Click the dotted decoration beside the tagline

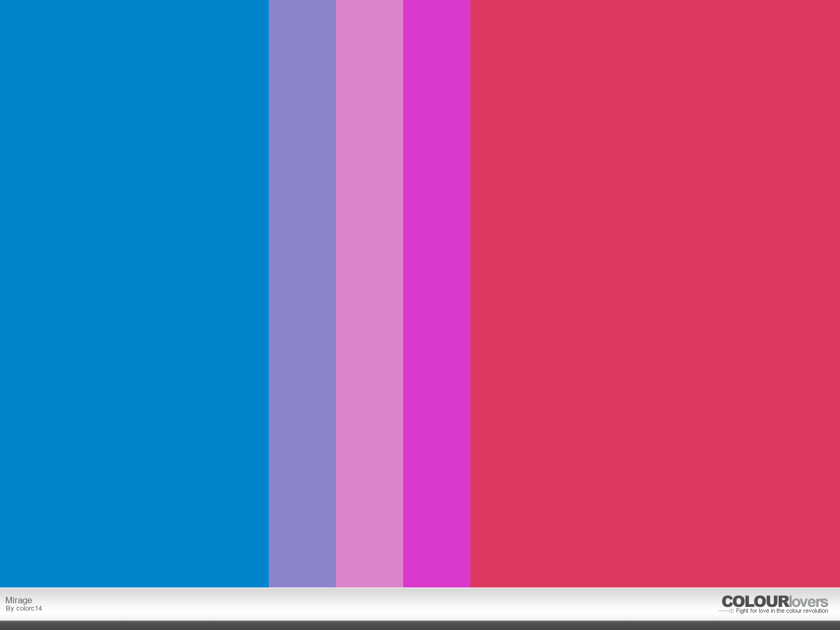point(726,611)
